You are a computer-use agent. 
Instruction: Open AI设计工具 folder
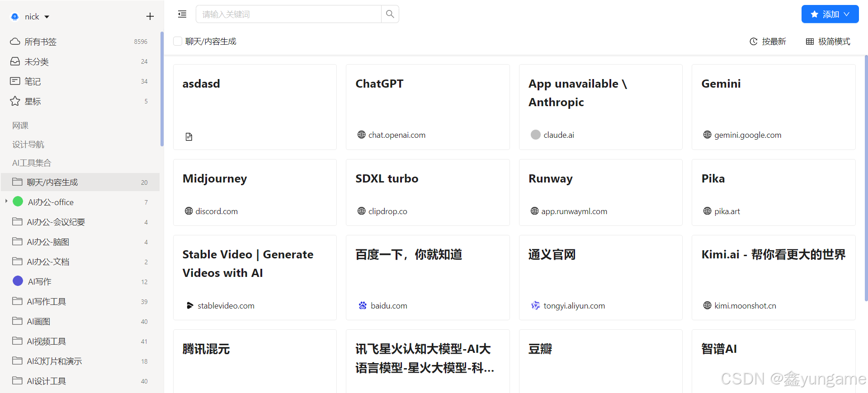pos(80,381)
